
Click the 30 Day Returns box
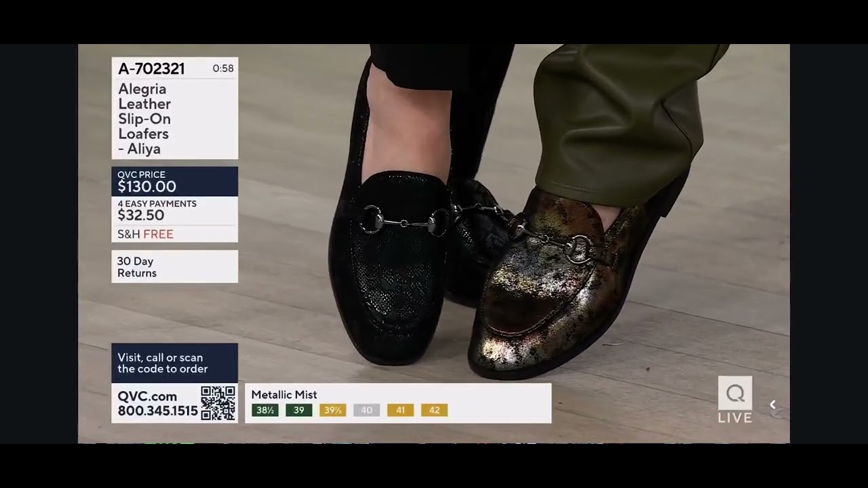[x=175, y=266]
